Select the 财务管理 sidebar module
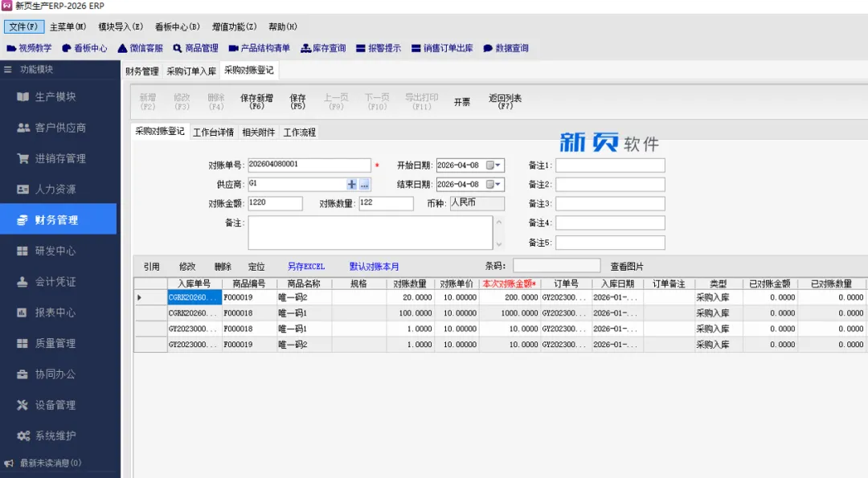The width and height of the screenshot is (868, 478). [58, 219]
